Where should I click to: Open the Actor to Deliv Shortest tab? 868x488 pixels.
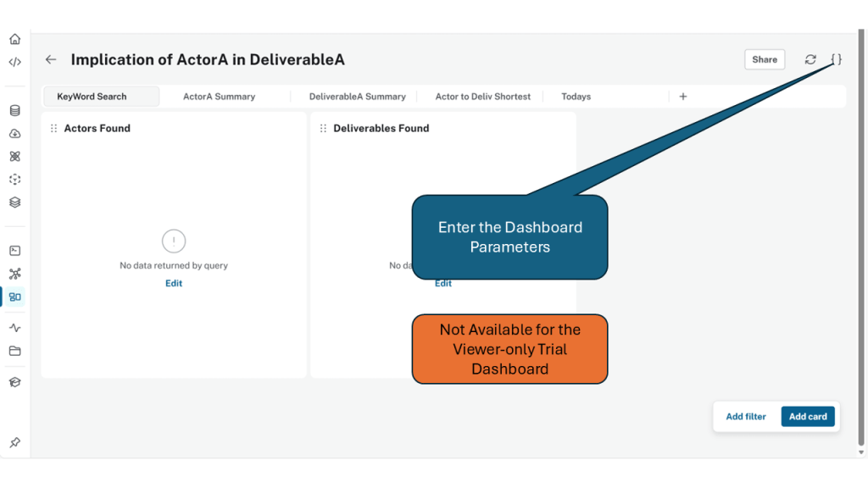click(x=482, y=97)
